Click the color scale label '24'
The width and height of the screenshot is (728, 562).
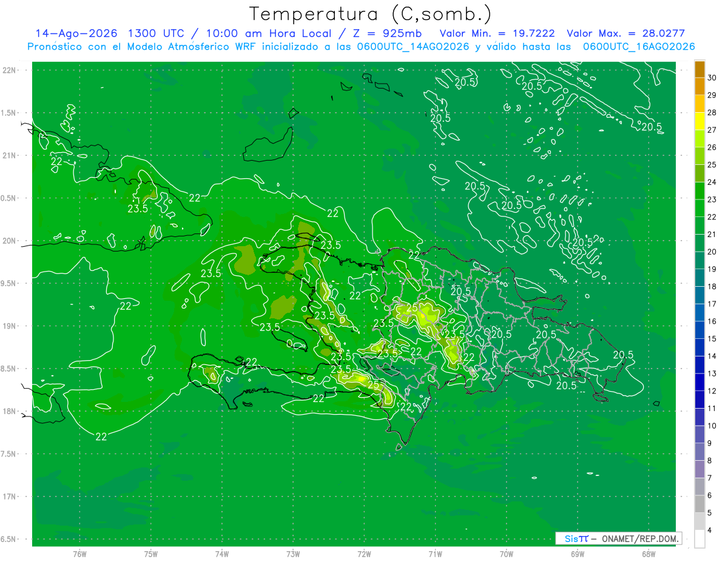tap(712, 182)
